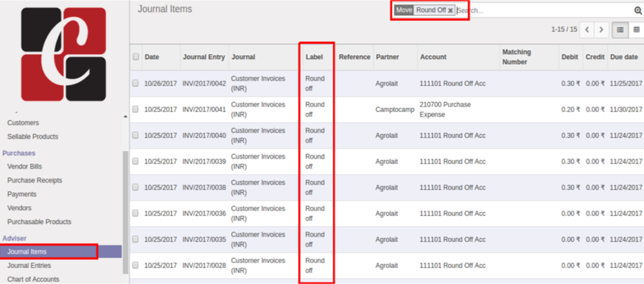Check the row for INV/2017/0028
This screenshot has width=644, height=284.
[x=136, y=266]
